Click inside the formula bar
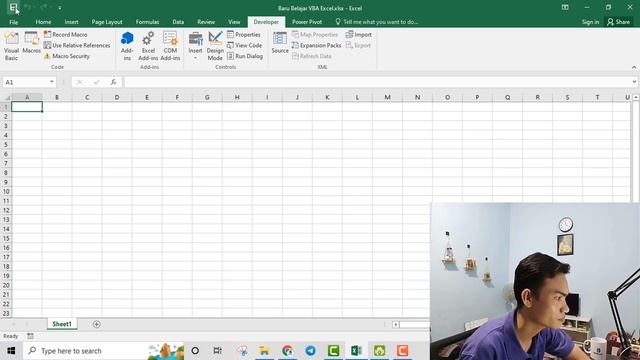This screenshot has width=640, height=360. point(378,82)
